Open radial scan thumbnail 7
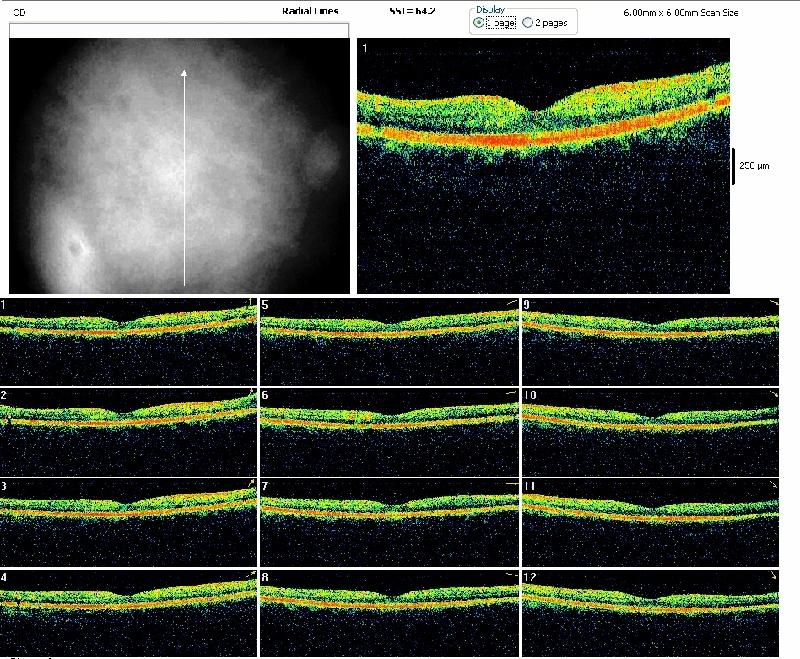Image resolution: width=800 pixels, height=659 pixels. pos(389,522)
